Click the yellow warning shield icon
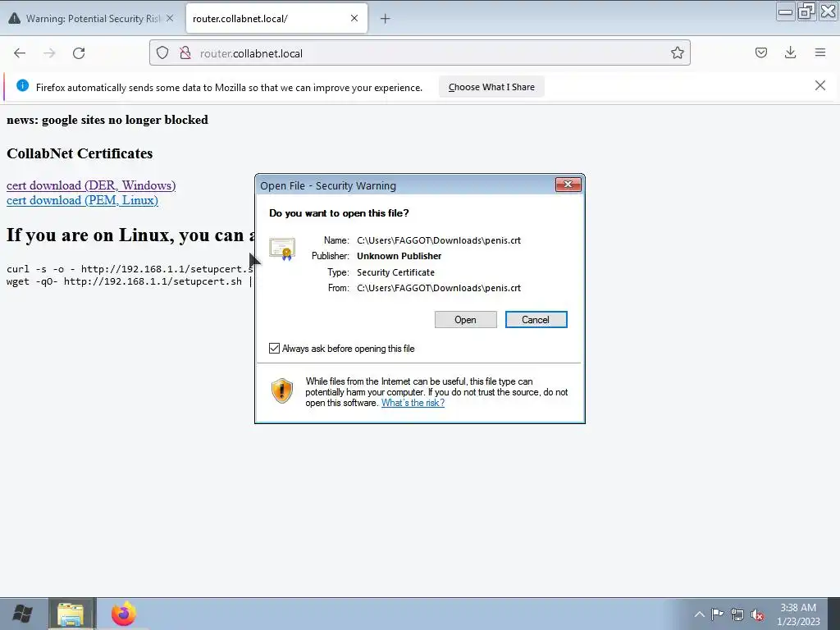Viewport: 840px width, 630px height. [282, 390]
